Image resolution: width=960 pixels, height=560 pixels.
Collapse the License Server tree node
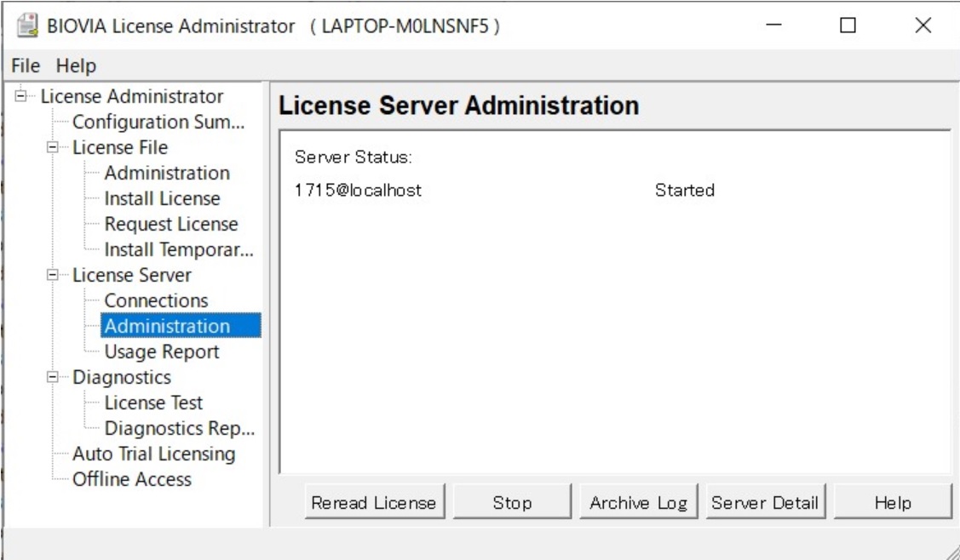[x=53, y=276]
